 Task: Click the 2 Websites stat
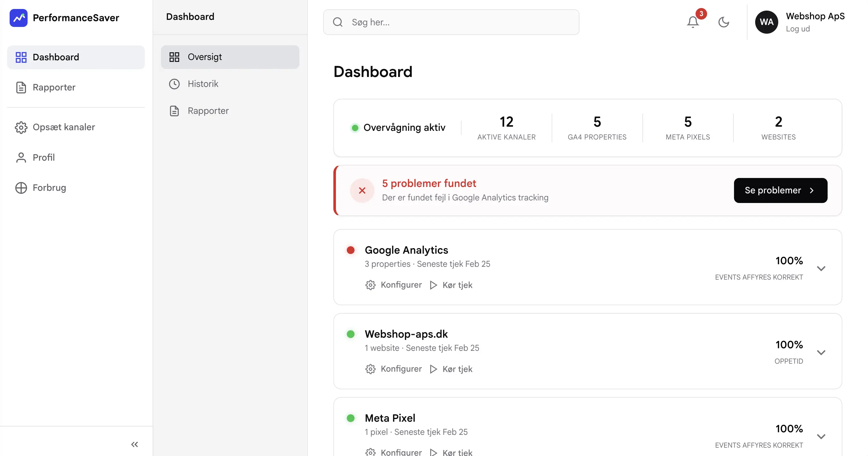tap(778, 128)
